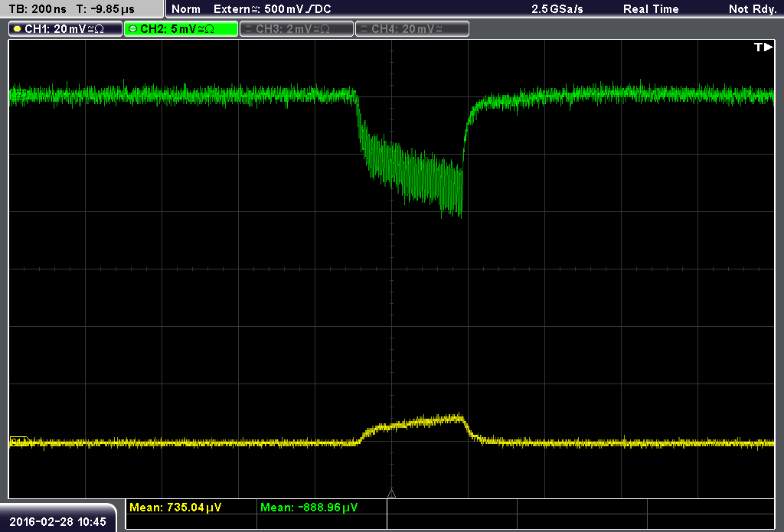The width and height of the screenshot is (784, 532).
Task: Click the Extern 500 mV DC trigger source
Action: point(272,9)
